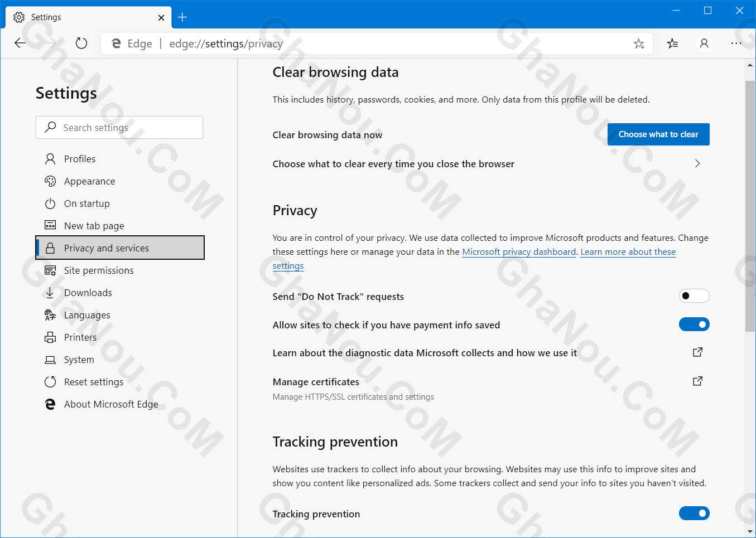This screenshot has height=538, width=756.
Task: Open the profile avatar icon
Action: [x=704, y=43]
